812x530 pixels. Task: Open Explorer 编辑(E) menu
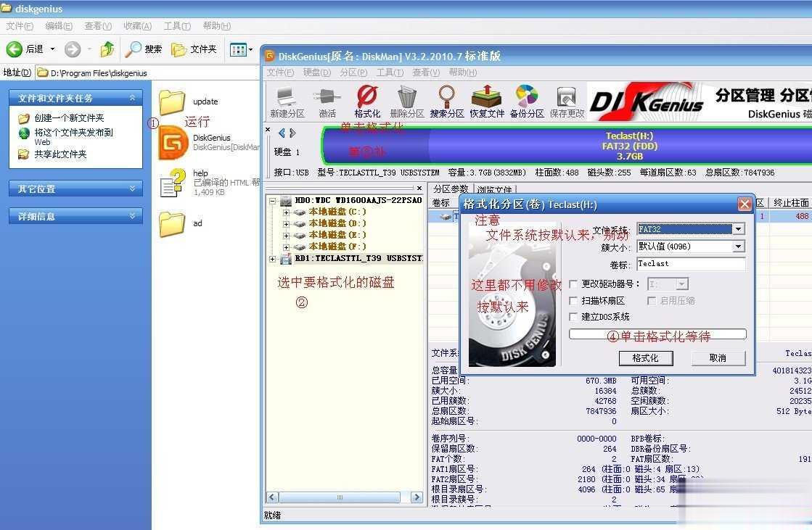click(59, 26)
